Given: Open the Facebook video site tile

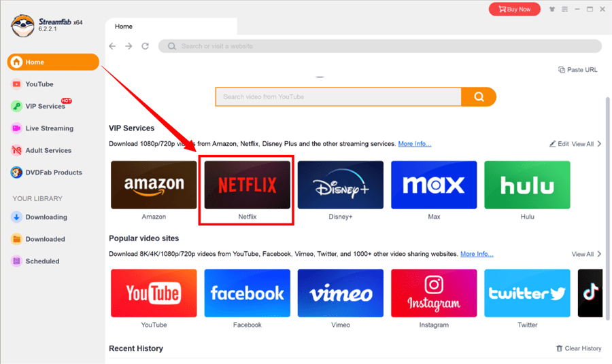Looking at the screenshot, I should pos(248,293).
